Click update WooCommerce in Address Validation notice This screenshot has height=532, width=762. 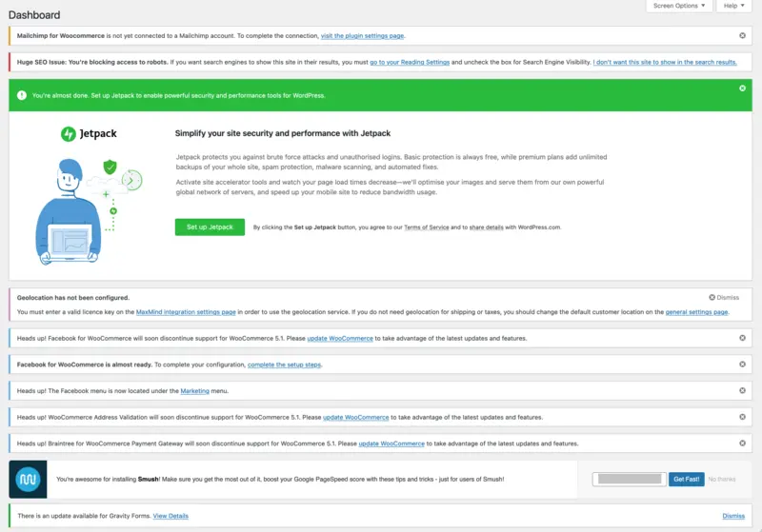(355, 417)
